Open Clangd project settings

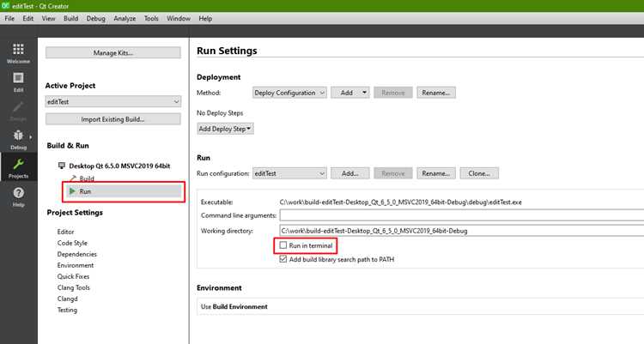coord(67,299)
